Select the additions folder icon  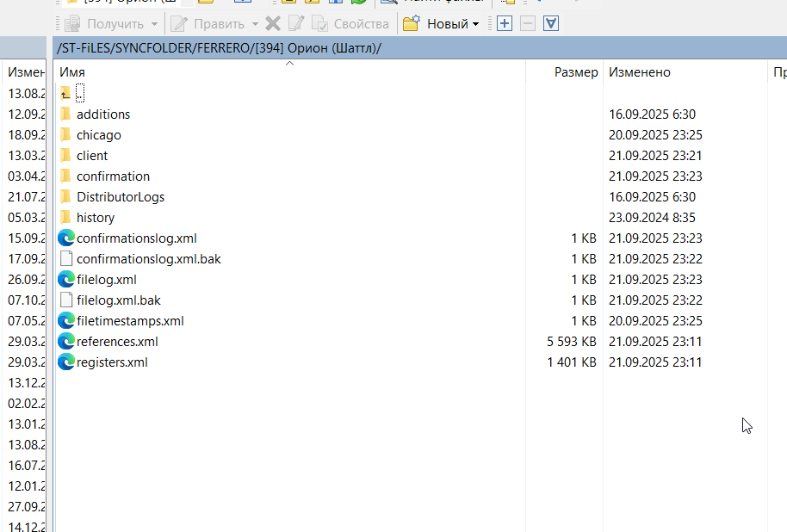[x=65, y=114]
